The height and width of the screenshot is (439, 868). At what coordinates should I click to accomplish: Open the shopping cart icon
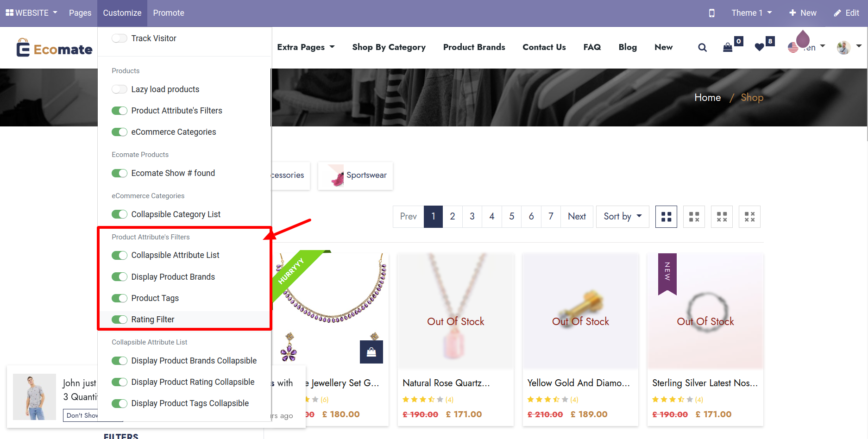[x=728, y=47]
